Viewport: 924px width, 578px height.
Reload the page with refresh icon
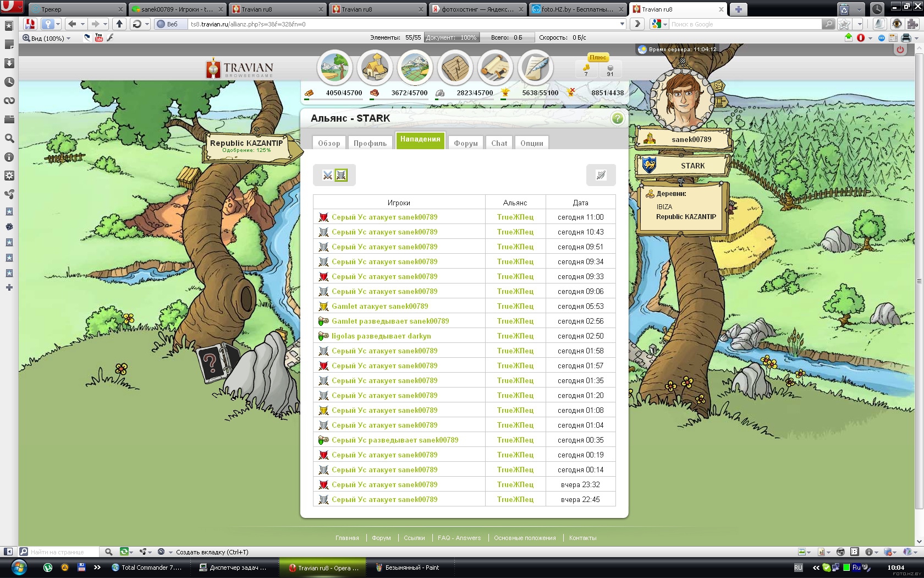[137, 24]
